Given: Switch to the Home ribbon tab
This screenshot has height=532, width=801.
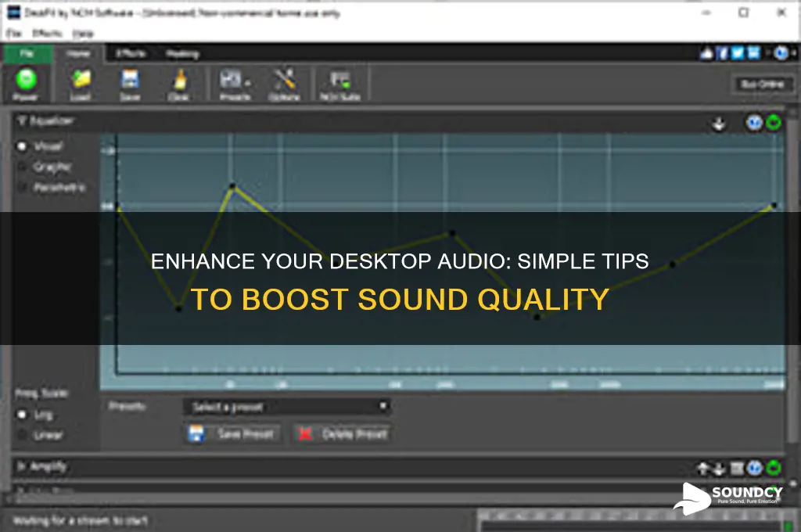Looking at the screenshot, I should (x=78, y=53).
